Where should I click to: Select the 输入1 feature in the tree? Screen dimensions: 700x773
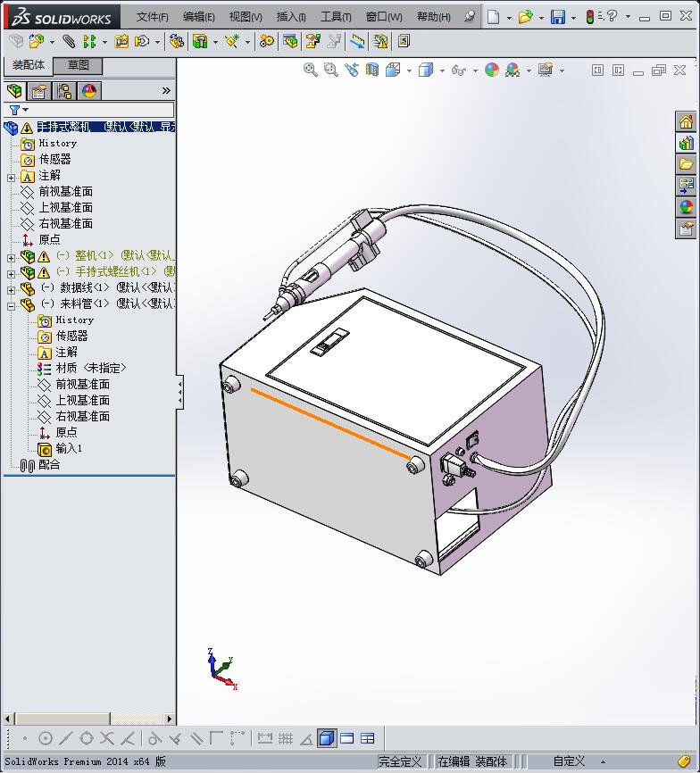[69, 448]
